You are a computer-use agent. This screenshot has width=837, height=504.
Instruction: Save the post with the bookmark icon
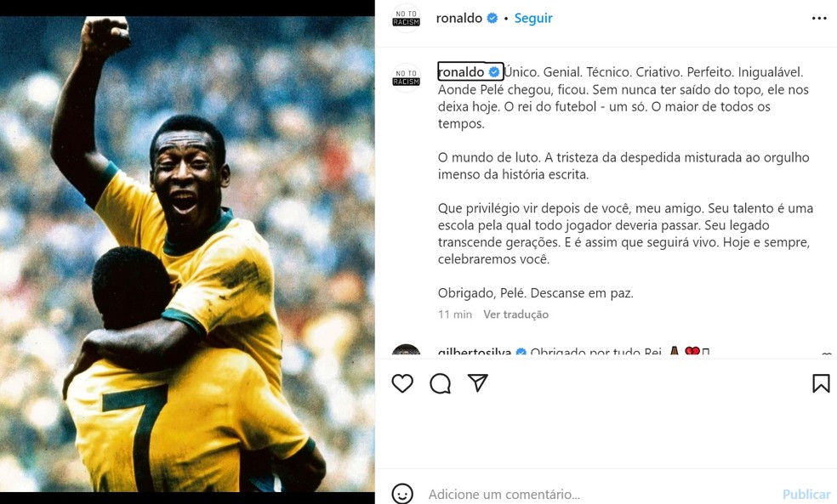[x=821, y=383]
